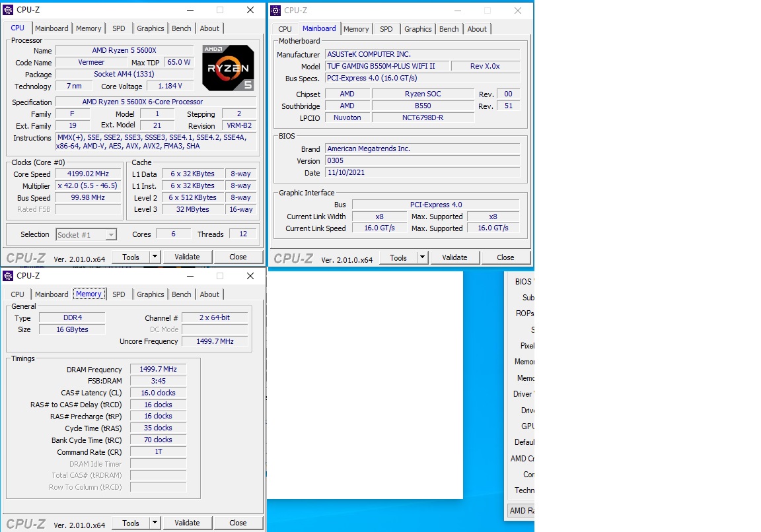
Task: Select the About tab in the Memory window
Action: 209,294
